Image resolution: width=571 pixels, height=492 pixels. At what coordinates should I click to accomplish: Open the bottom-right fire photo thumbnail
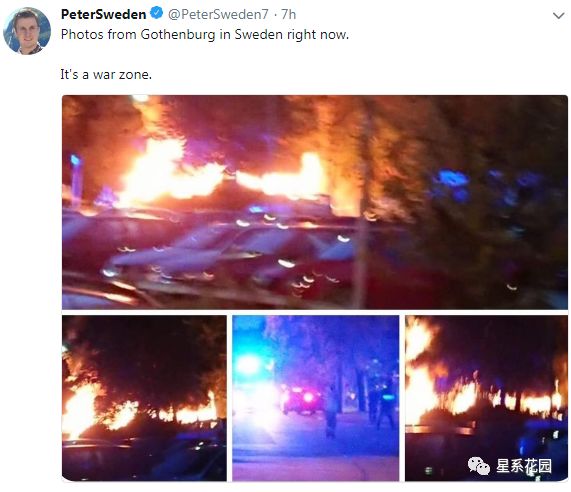[486, 398]
